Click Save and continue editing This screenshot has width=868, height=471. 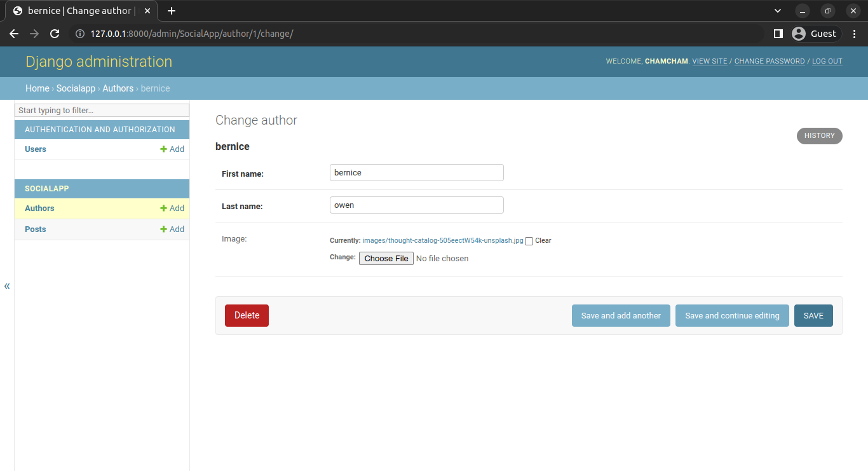click(732, 316)
